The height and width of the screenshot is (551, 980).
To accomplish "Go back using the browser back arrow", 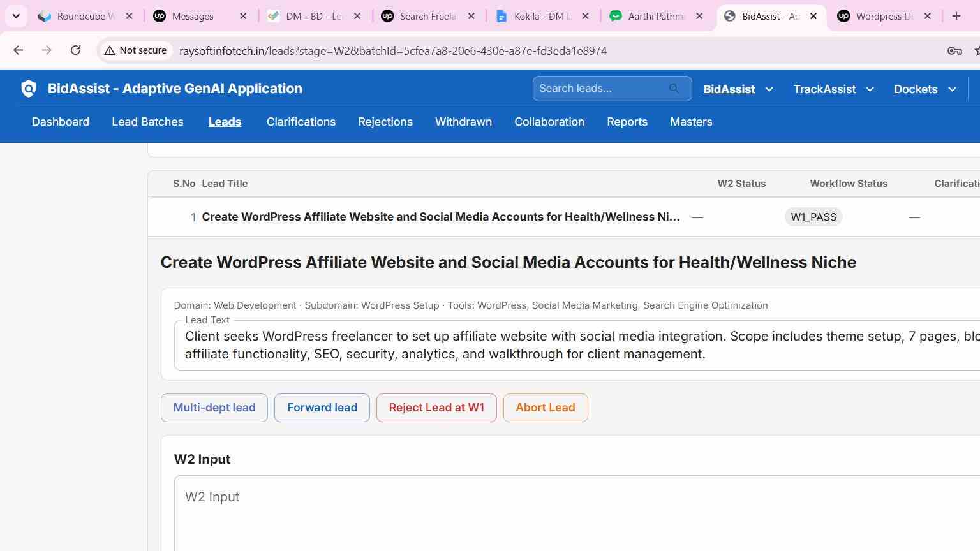I will pos(19,50).
